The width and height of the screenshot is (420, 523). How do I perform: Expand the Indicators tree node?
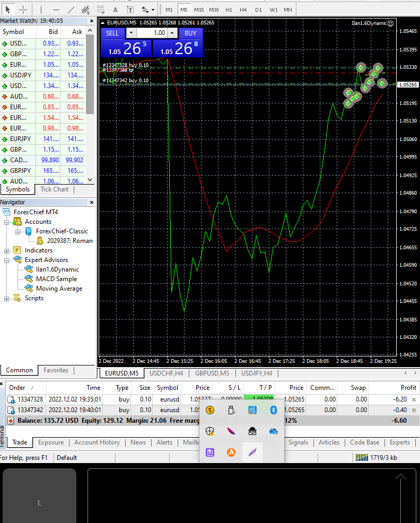click(x=7, y=250)
